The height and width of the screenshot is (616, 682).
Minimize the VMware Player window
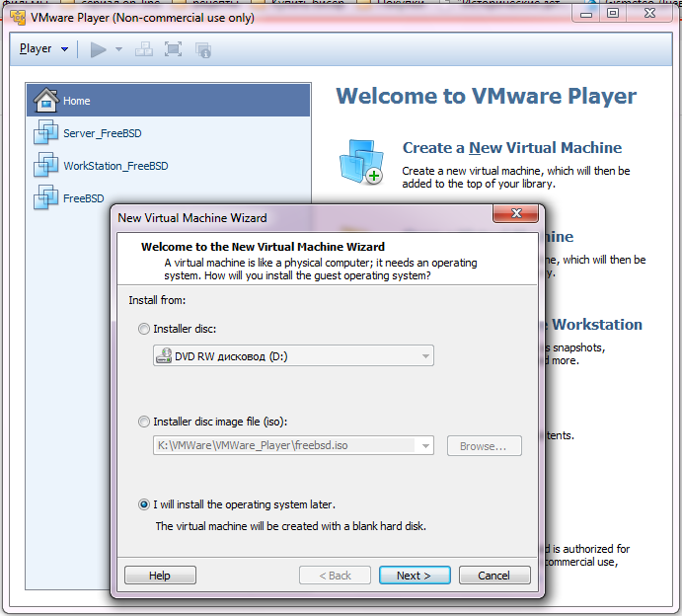coord(586,14)
